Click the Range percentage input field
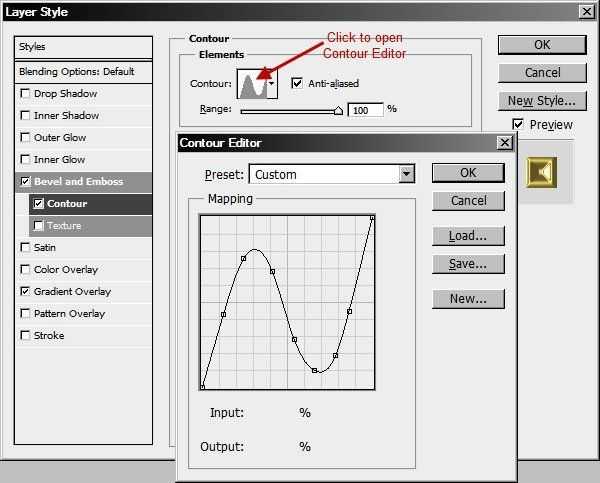 click(x=365, y=110)
